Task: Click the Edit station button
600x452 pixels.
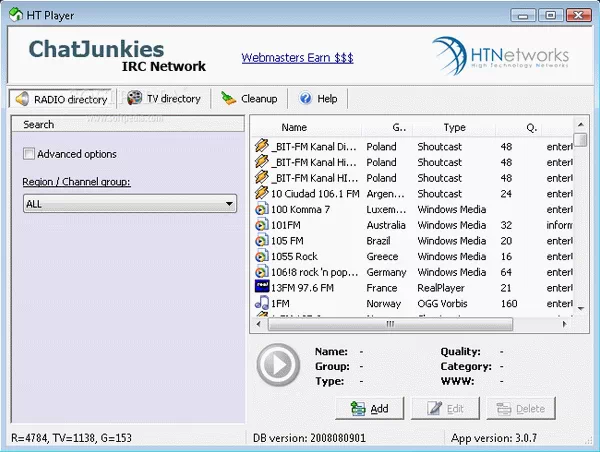Action: coord(445,408)
